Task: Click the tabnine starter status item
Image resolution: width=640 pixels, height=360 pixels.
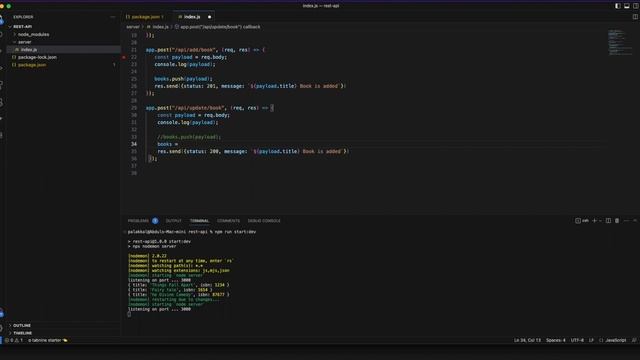Action: tap(48, 340)
